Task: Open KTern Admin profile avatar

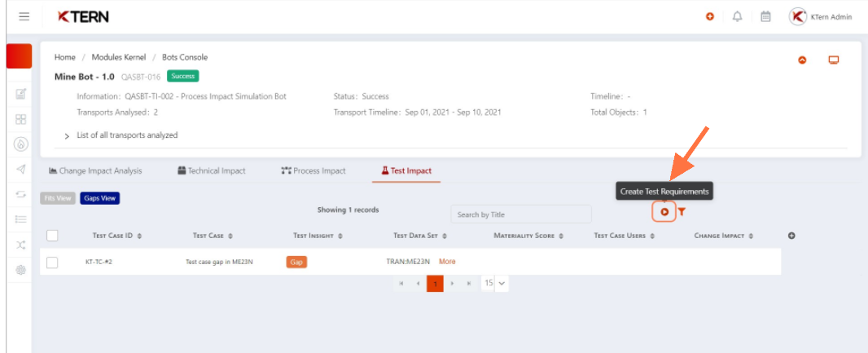Action: pyautogui.click(x=798, y=16)
